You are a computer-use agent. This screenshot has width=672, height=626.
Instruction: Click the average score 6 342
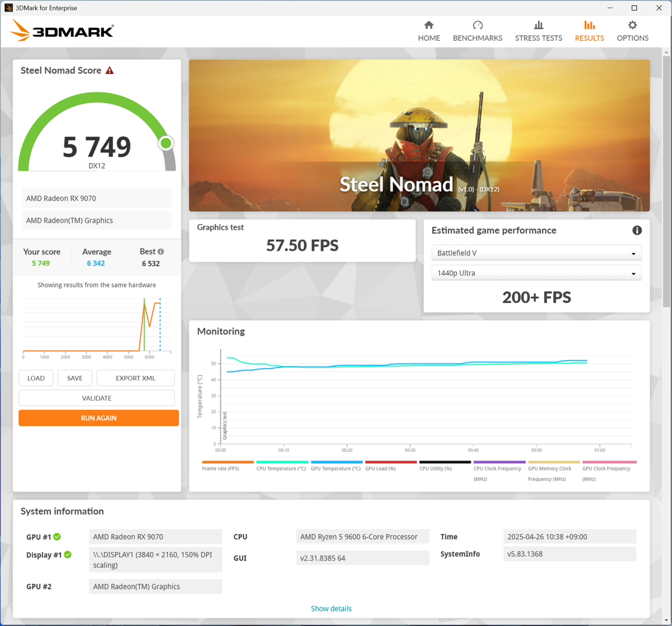pyautogui.click(x=96, y=264)
